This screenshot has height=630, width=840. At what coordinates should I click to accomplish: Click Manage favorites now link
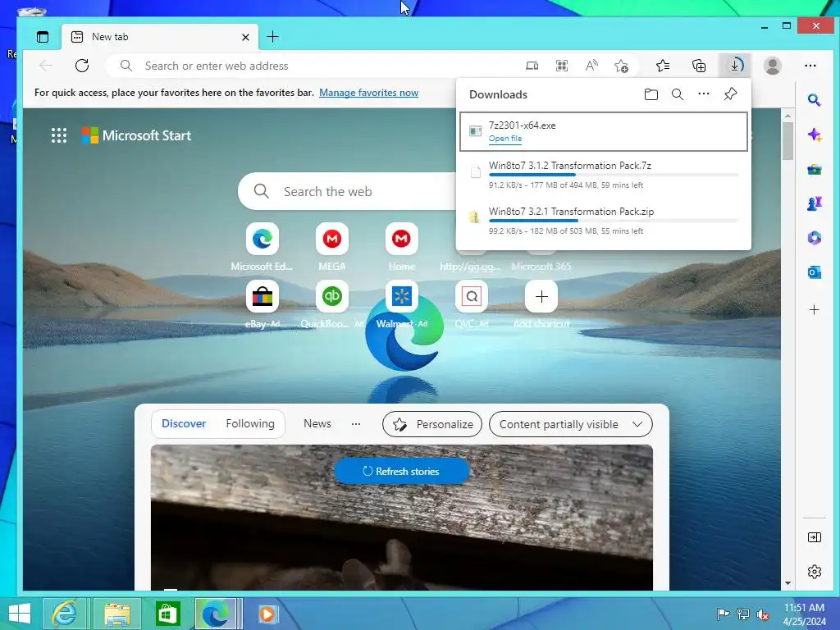368,93
